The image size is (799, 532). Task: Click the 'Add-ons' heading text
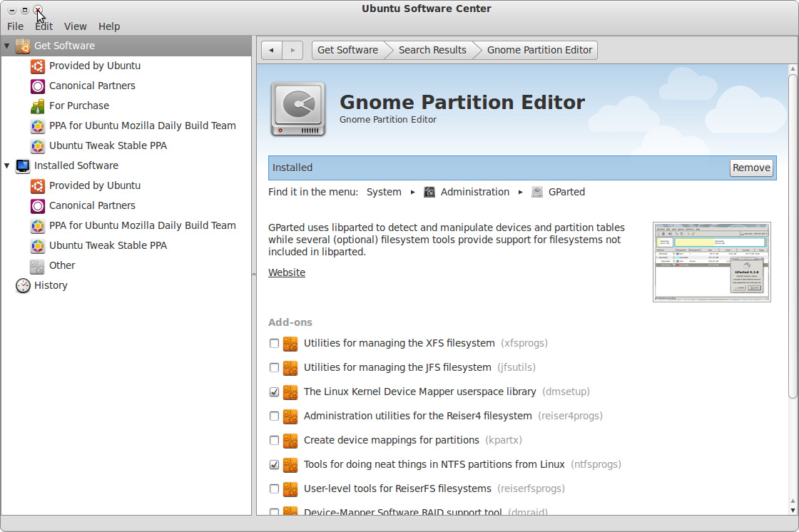pyautogui.click(x=290, y=322)
